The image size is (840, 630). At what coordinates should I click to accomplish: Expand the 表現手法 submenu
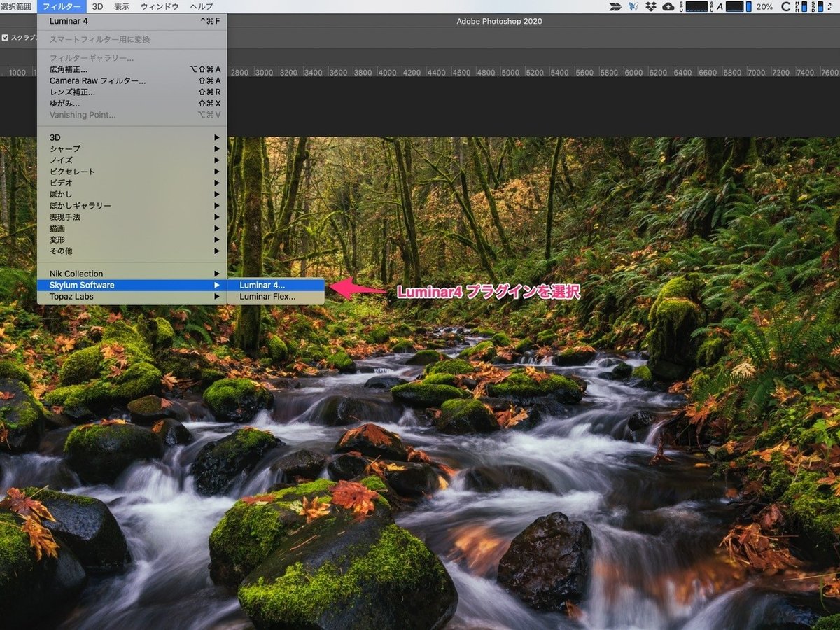point(132,217)
